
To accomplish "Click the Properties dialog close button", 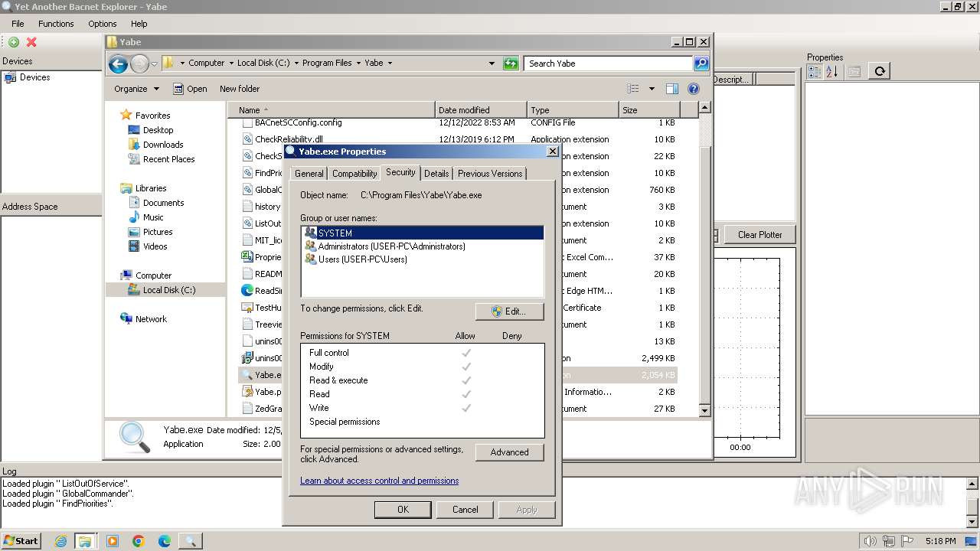I will tap(552, 152).
